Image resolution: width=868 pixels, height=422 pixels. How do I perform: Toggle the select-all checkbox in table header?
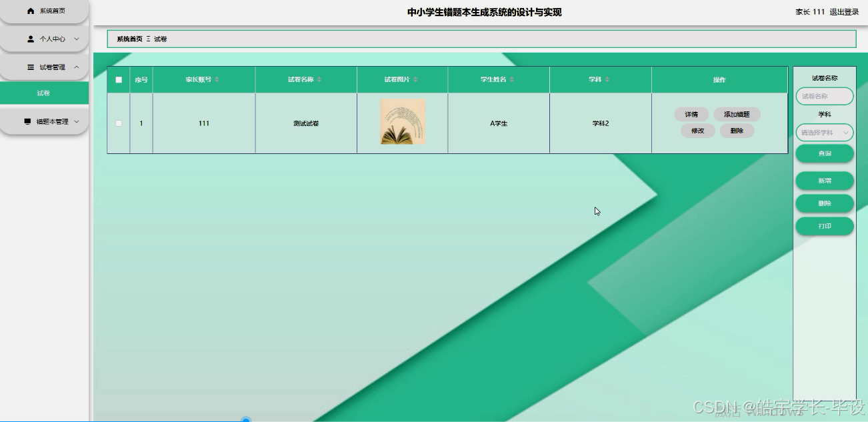click(117, 79)
